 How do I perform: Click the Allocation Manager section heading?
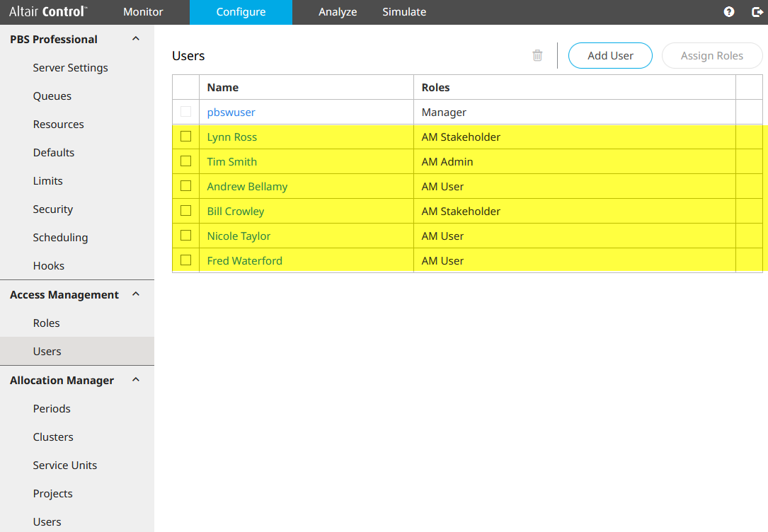pyautogui.click(x=62, y=381)
